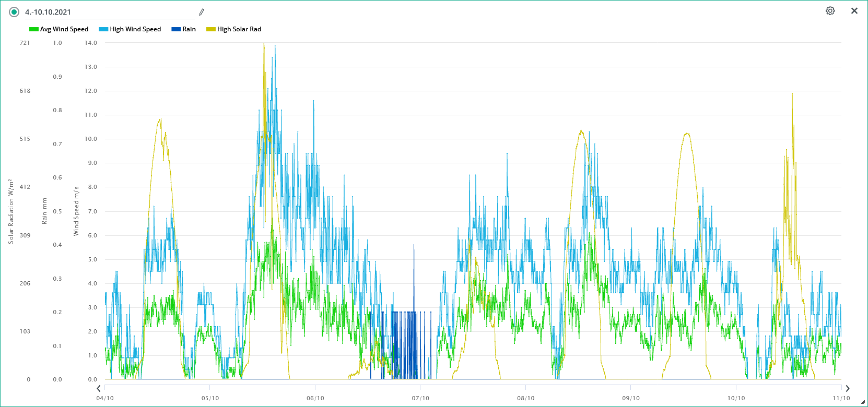Click the 09/10 date label on the x-axis
Image resolution: width=868 pixels, height=407 pixels.
pos(631,398)
